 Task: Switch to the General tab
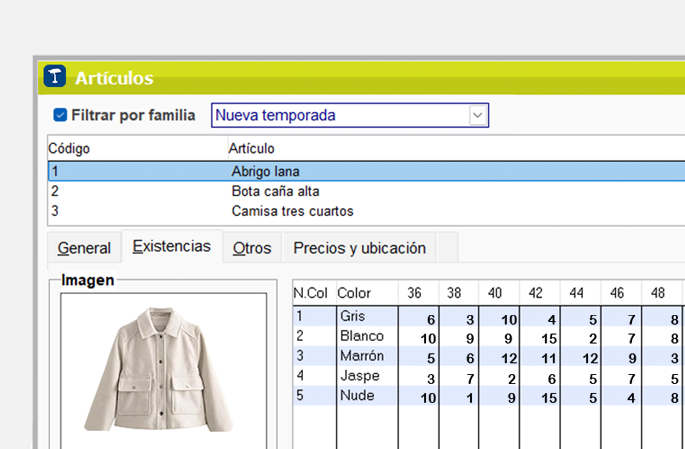coord(84,248)
